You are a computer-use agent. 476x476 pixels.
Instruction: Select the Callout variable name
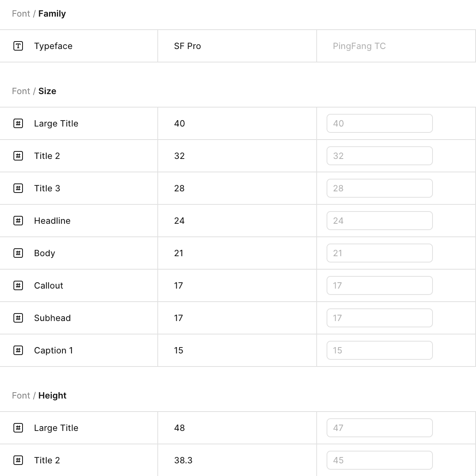pyautogui.click(x=49, y=285)
